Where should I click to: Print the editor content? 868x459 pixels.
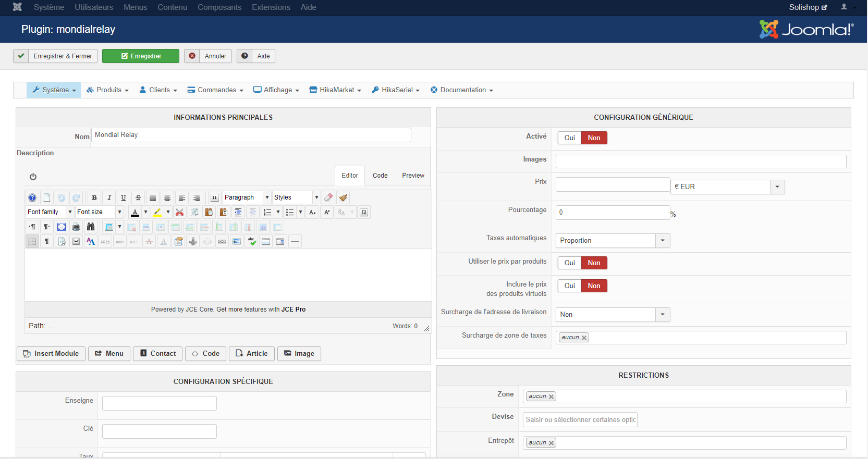[x=76, y=227]
